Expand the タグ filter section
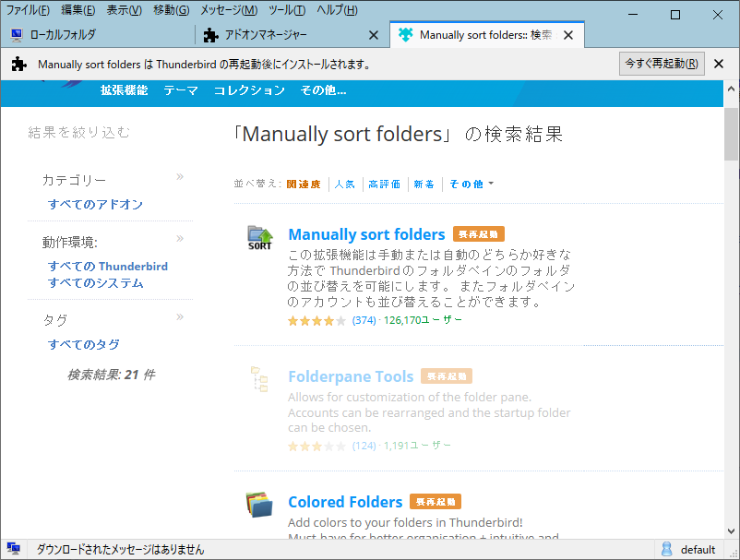 coord(180,317)
